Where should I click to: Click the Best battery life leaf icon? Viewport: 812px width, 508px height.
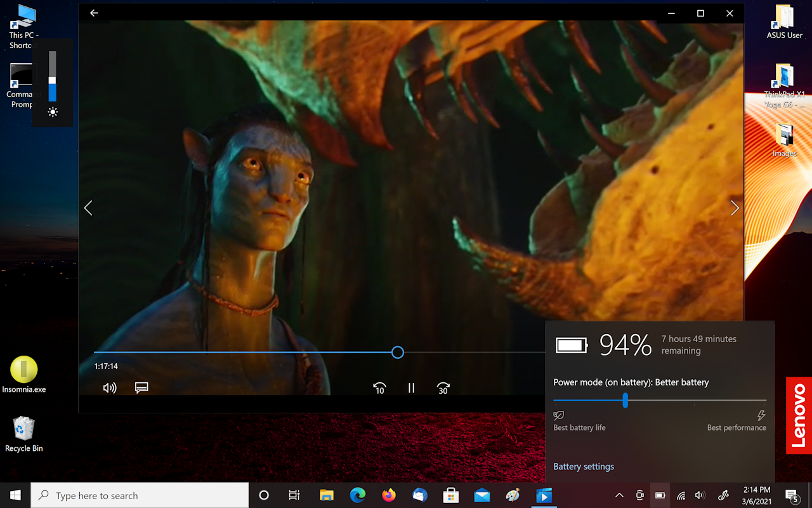pos(559,415)
